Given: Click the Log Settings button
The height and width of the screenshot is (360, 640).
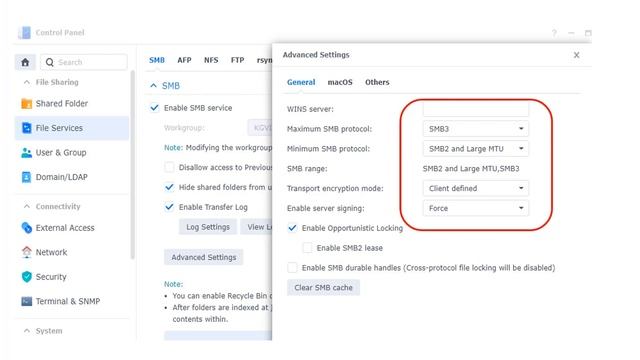Looking at the screenshot, I should click(x=208, y=227).
